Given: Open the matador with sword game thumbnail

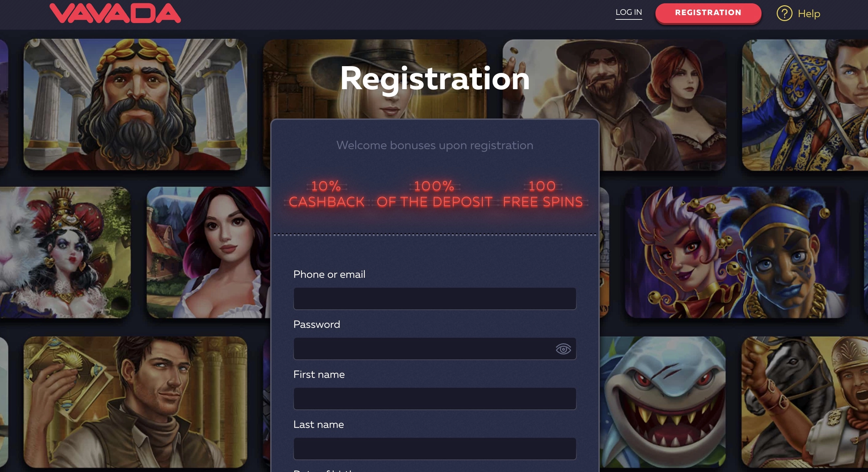Looking at the screenshot, I should 805,105.
